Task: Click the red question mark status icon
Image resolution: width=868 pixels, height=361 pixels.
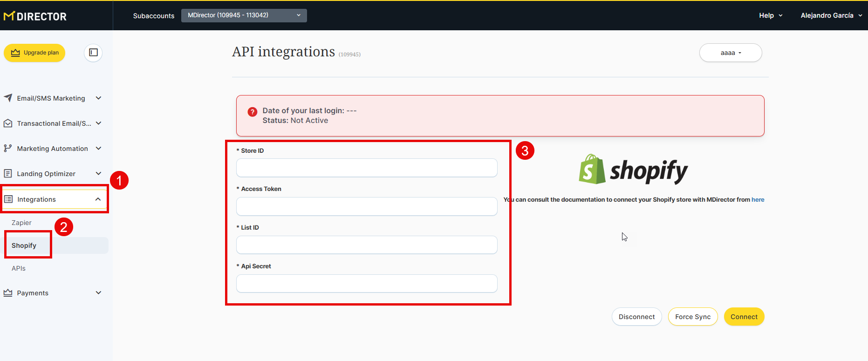Action: [252, 112]
